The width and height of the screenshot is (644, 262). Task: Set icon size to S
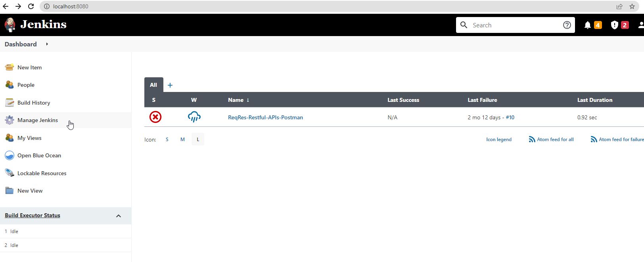coord(167,139)
